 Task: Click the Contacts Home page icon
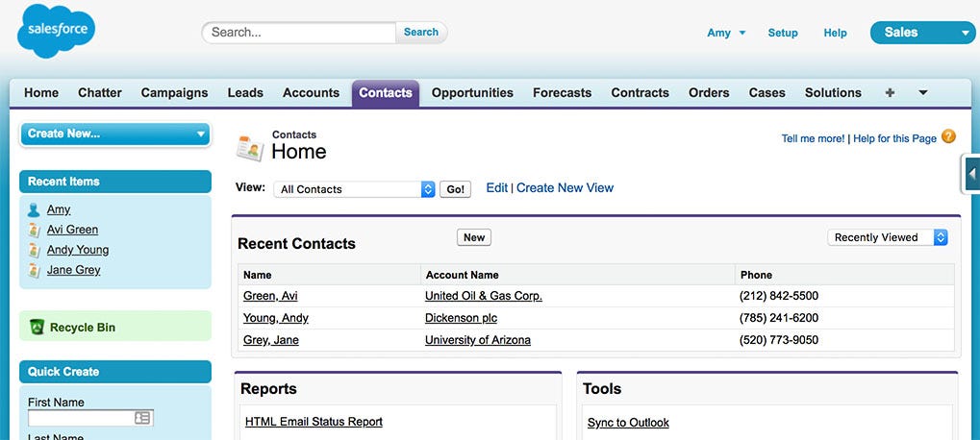click(x=250, y=148)
